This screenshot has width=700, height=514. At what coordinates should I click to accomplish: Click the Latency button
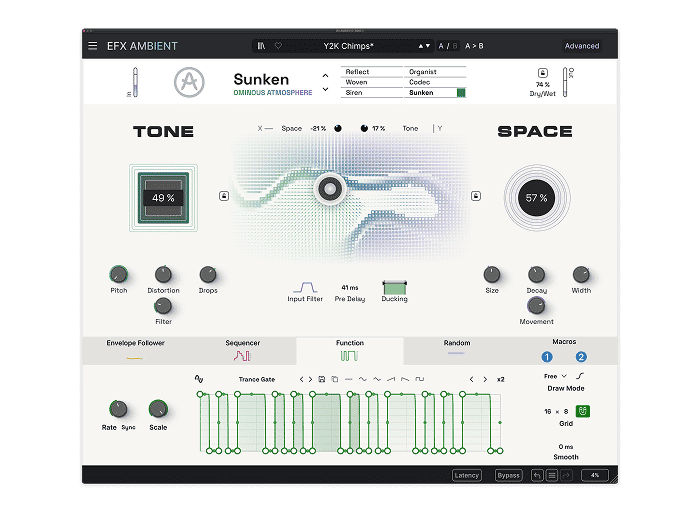[467, 476]
